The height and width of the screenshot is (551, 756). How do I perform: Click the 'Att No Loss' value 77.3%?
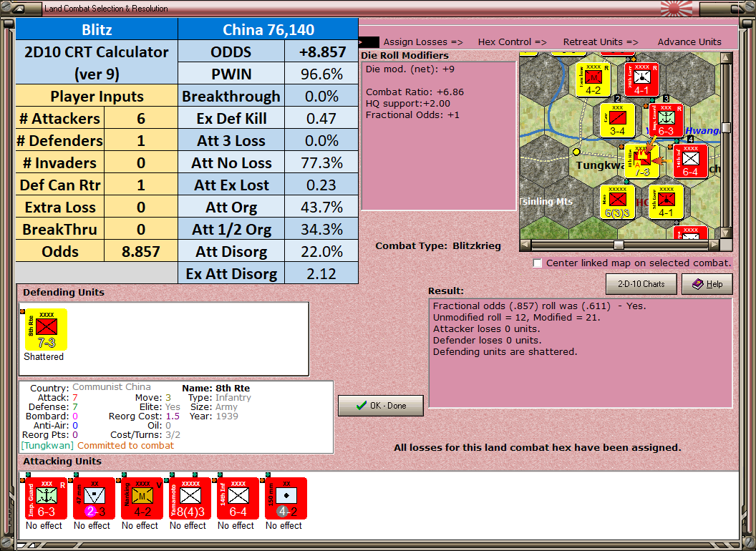pos(321,163)
